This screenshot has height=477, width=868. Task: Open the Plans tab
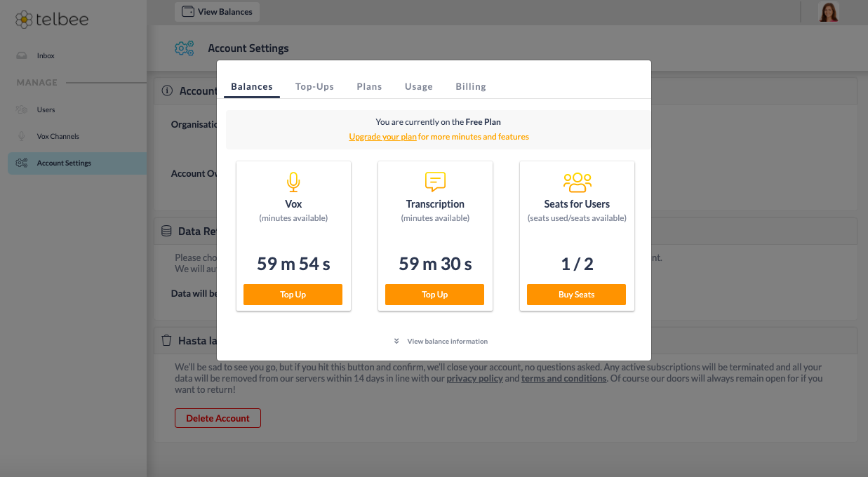[x=369, y=86]
